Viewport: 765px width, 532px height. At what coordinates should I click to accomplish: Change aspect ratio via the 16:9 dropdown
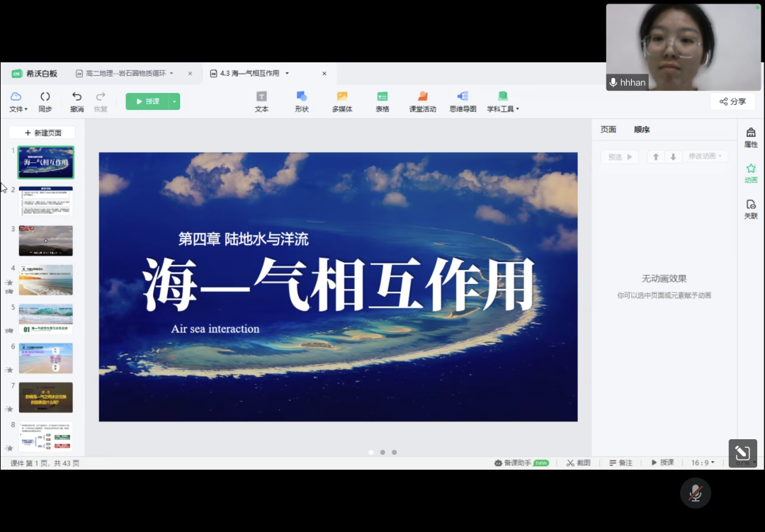tap(701, 462)
